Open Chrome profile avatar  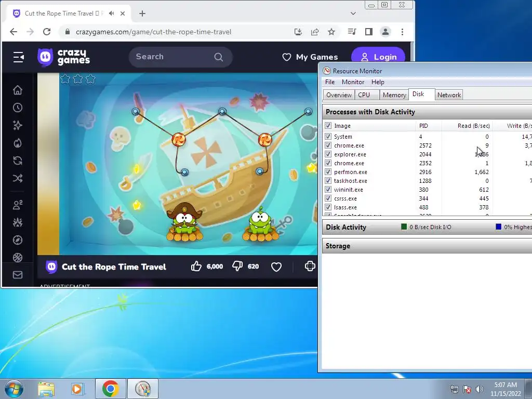point(385,32)
